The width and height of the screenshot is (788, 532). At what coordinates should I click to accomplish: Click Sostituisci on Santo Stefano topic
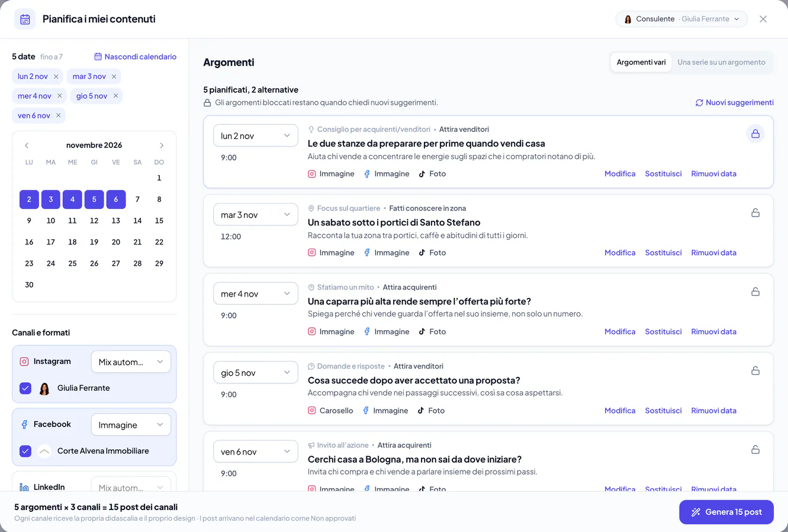point(663,253)
